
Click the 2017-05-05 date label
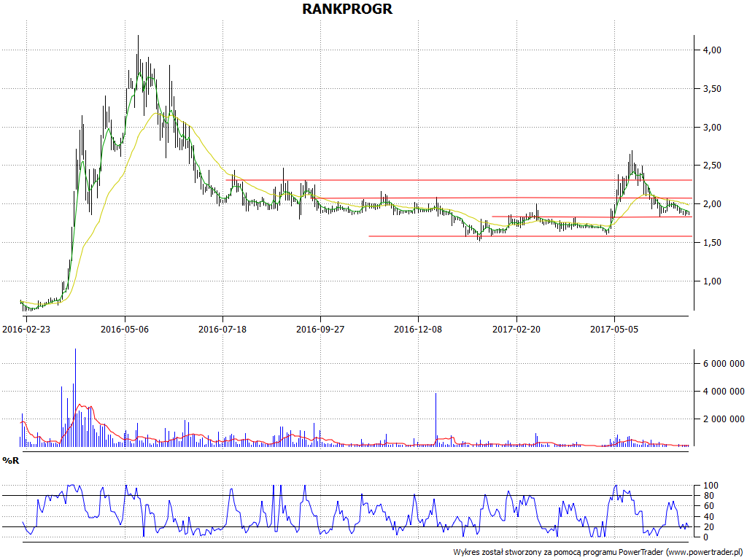point(614,329)
